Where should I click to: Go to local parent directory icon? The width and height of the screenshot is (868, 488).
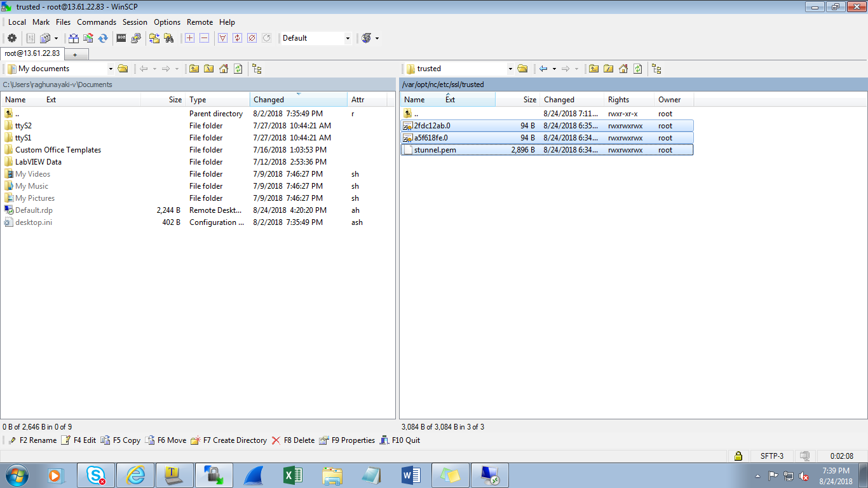[x=194, y=69]
